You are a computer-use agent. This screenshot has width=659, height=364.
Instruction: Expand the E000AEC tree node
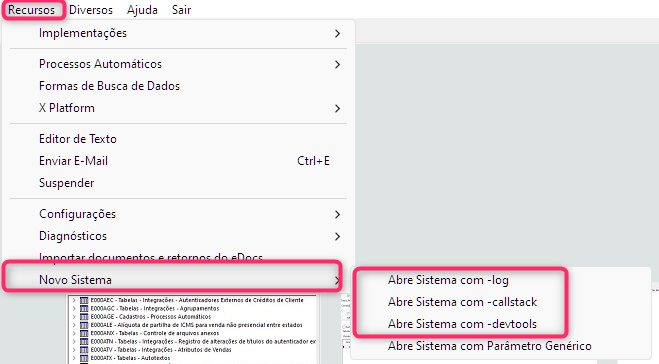pyautogui.click(x=74, y=300)
